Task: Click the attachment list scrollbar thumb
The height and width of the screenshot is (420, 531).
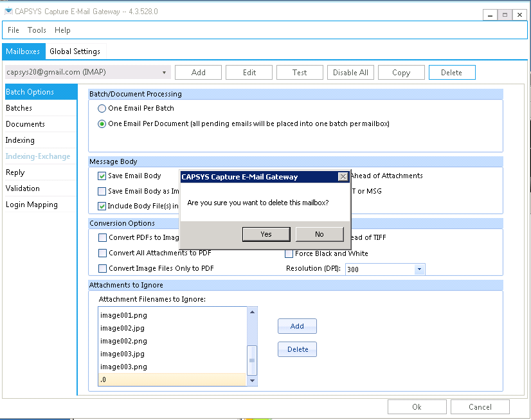Action: pos(252,360)
